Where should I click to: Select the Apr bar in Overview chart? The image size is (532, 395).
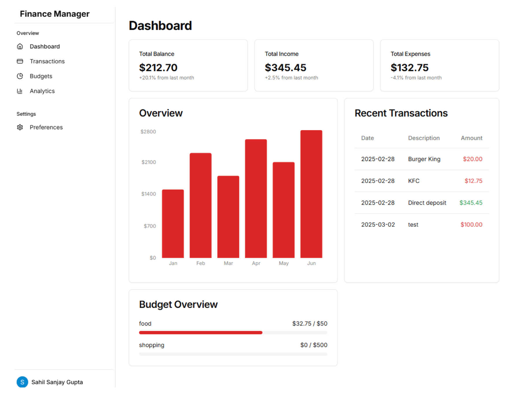[256, 198]
